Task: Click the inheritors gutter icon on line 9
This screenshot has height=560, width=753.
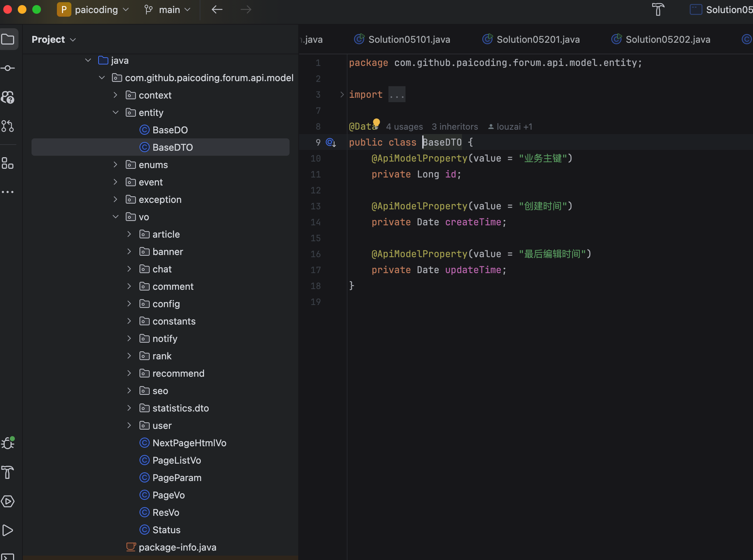Action: [x=330, y=142]
